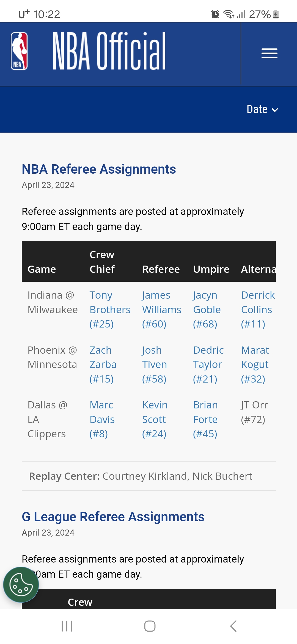
Task: Tap the Android home button
Action: coord(150,626)
